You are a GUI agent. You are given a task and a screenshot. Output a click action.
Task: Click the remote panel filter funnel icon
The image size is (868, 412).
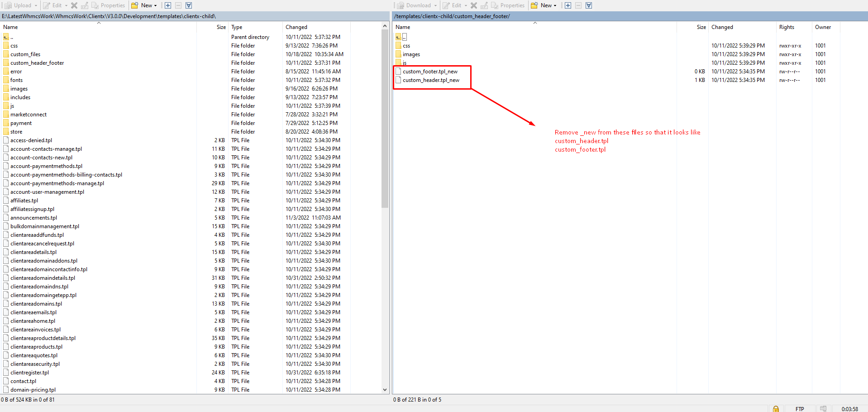click(589, 5)
